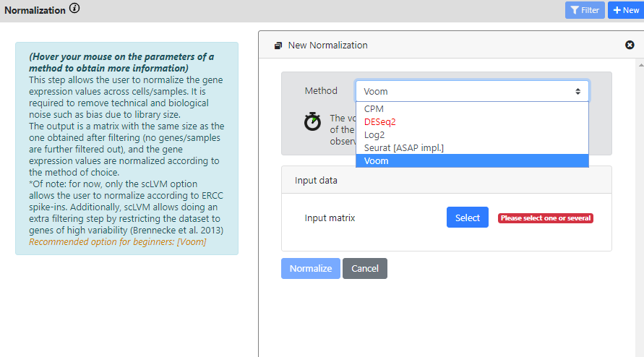This screenshot has height=357, width=644.
Task: Click the stopwatch icon
Action: click(312, 121)
